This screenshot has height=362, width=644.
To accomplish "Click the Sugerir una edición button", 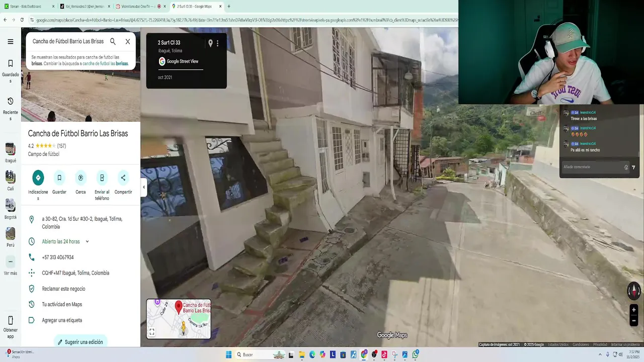I will (80, 342).
